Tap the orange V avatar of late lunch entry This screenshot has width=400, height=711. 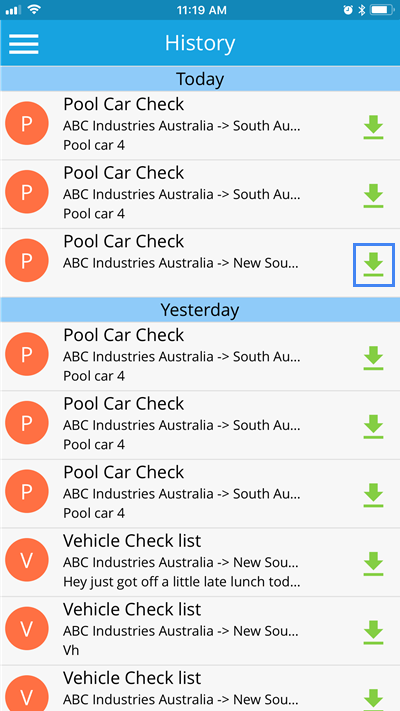pos(27,560)
